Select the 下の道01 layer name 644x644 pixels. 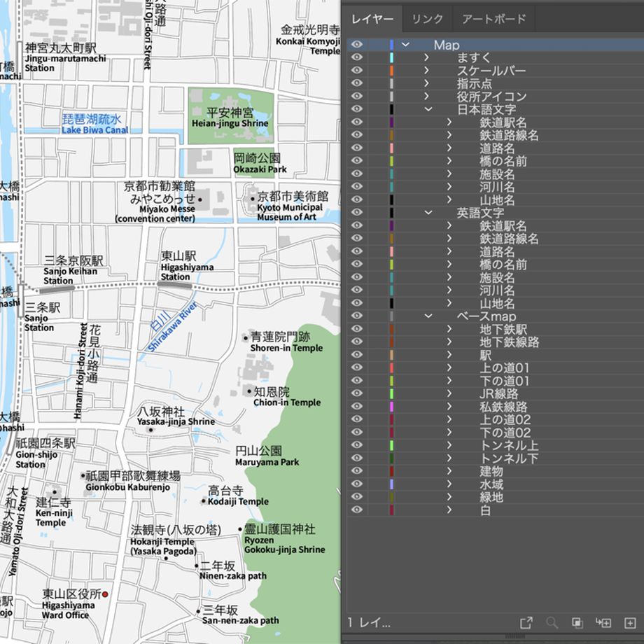coord(505,380)
